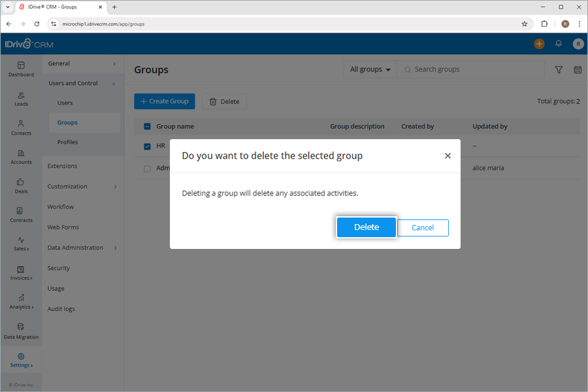Screen dimensions: 588x392
Task: Open the Data Migration section
Action: click(x=21, y=332)
